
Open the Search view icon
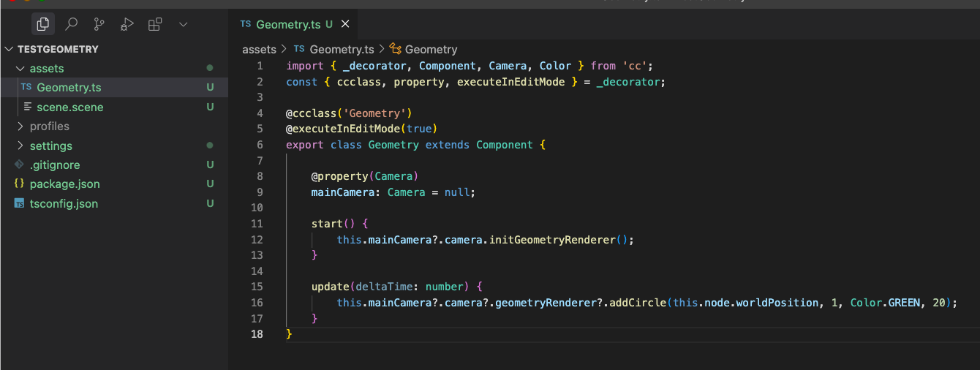[71, 24]
